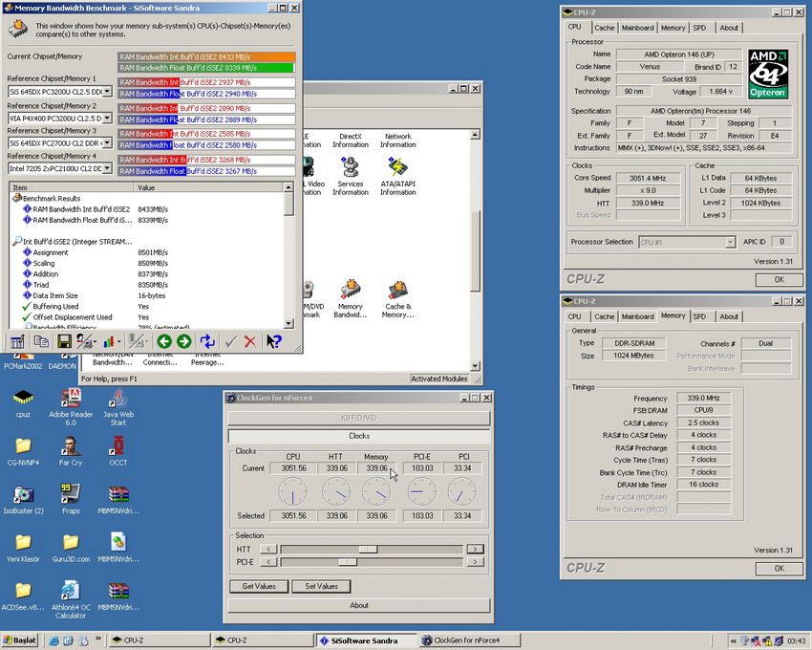Click the green back arrow in Sandra toolbar
The height and width of the screenshot is (650, 812).
click(x=164, y=341)
